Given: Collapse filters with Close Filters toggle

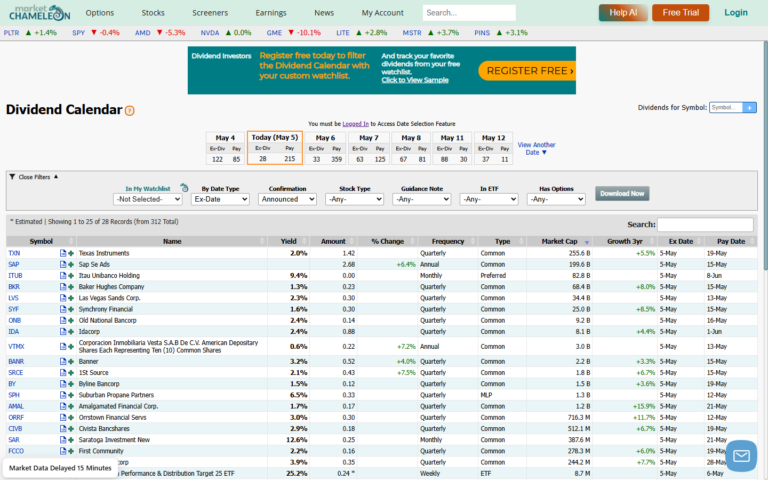Looking at the screenshot, I should tap(34, 177).
